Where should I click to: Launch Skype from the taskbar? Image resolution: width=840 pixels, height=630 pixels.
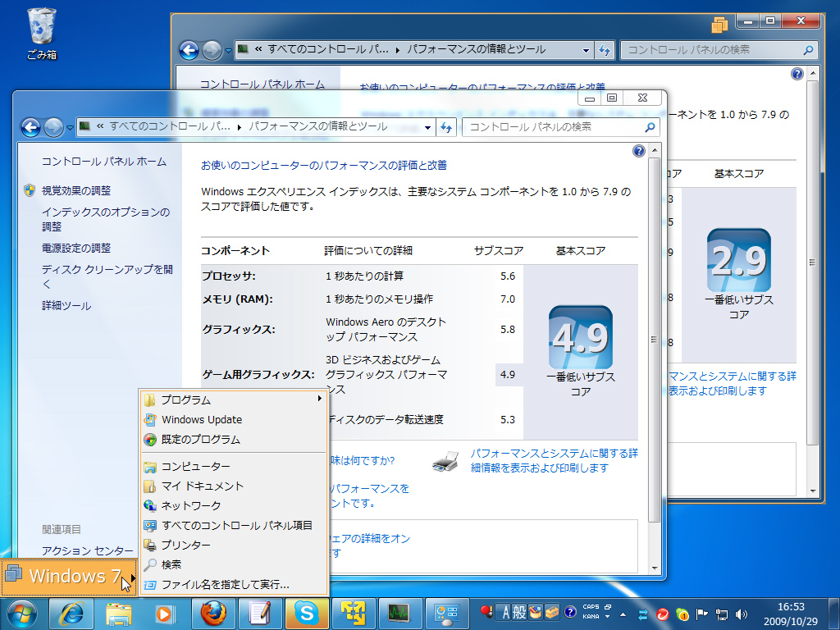(x=308, y=614)
